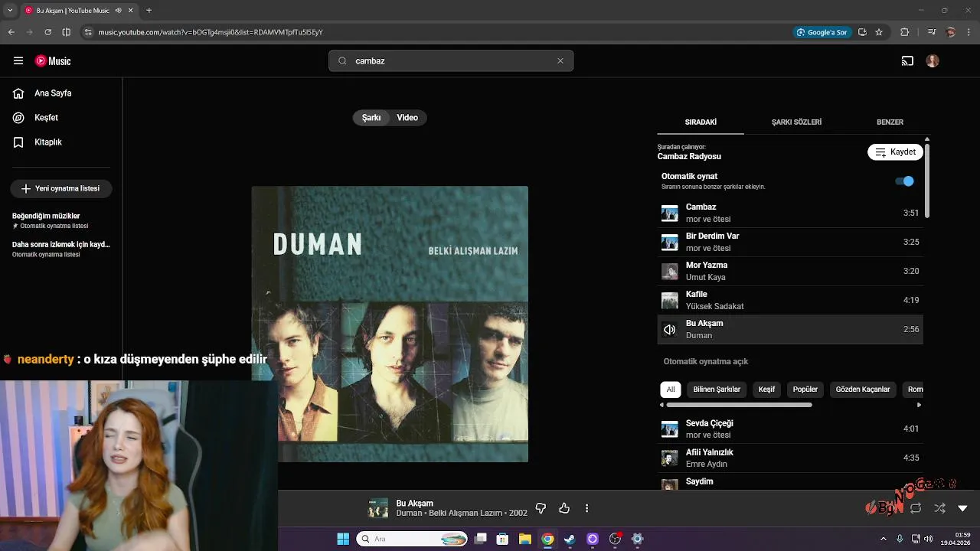
Task: Open a new browser tab
Action: point(149,11)
